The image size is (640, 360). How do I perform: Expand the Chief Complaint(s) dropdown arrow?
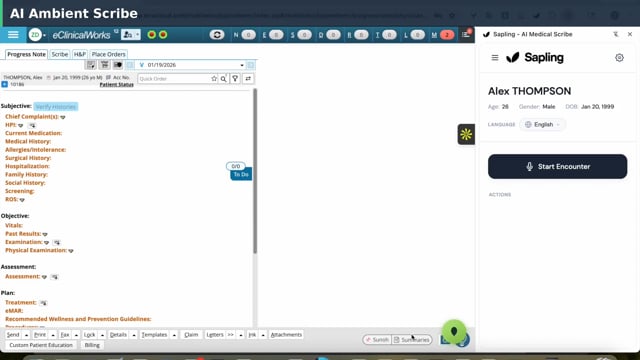pyautogui.click(x=63, y=117)
